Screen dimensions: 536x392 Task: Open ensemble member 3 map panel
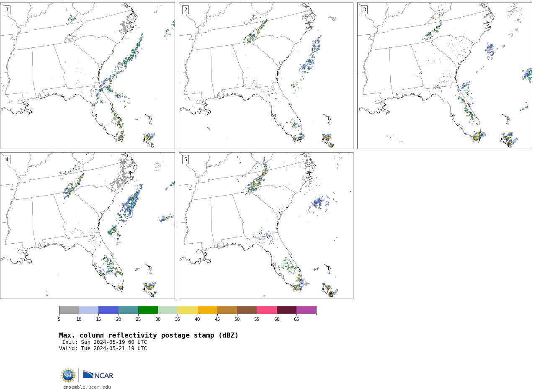coord(445,76)
